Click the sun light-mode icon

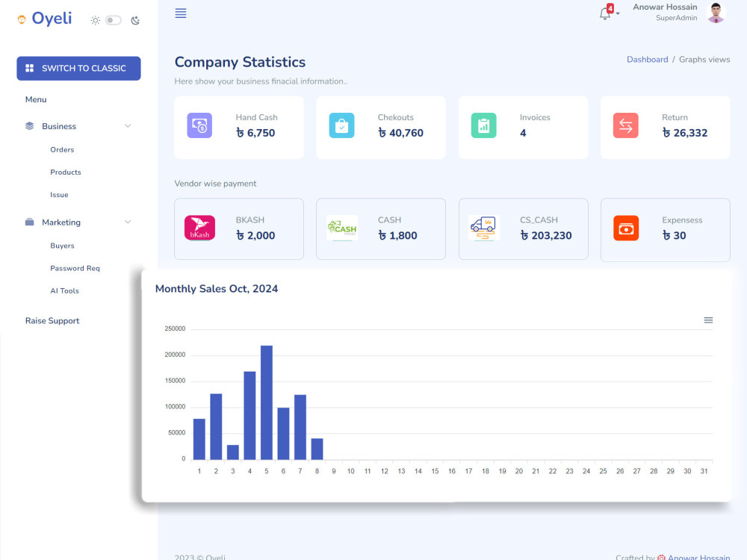coord(96,20)
